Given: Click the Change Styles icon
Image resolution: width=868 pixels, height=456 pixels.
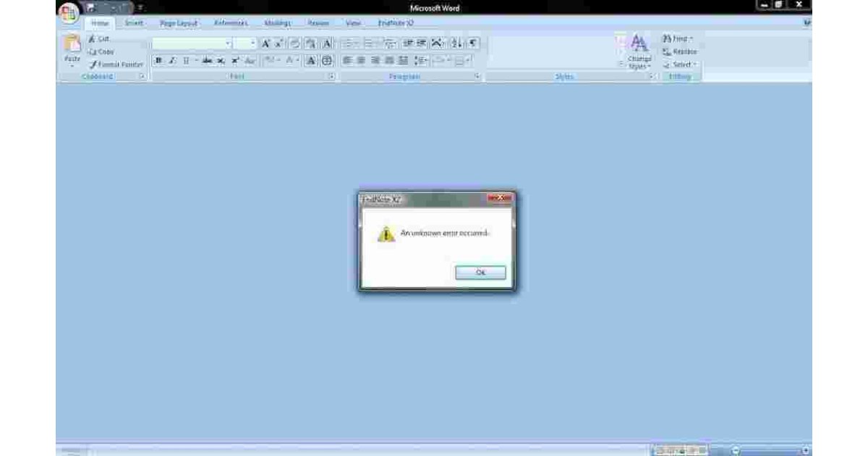Looking at the screenshot, I should [x=639, y=49].
